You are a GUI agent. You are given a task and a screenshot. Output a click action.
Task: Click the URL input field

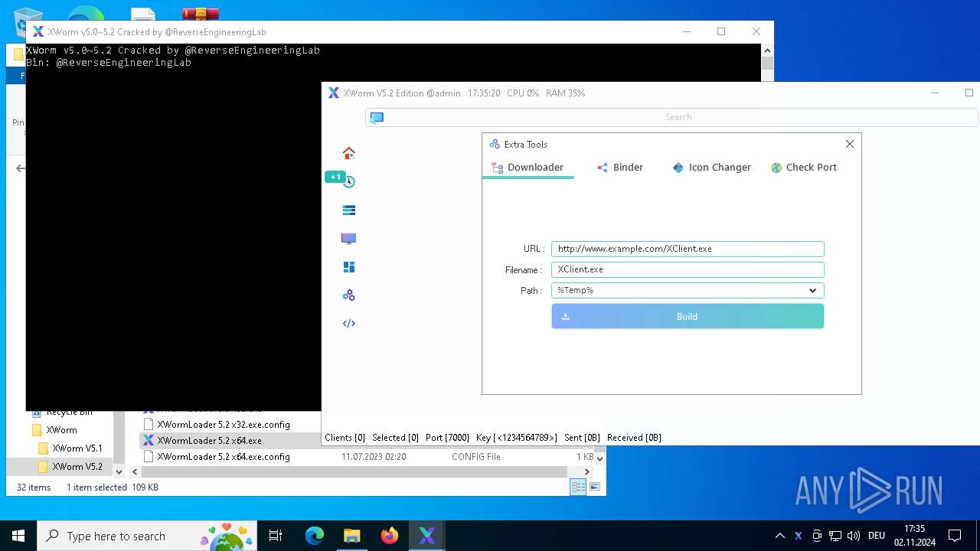(688, 249)
